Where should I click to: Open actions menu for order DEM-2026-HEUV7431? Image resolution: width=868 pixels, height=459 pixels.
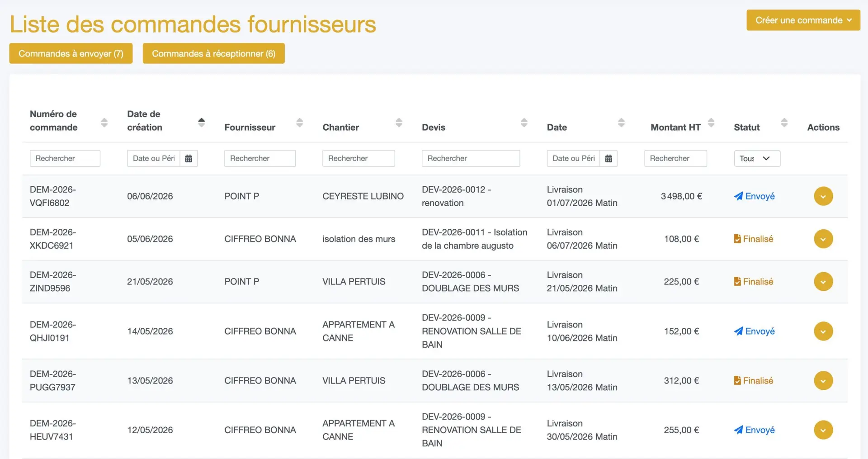pyautogui.click(x=823, y=430)
